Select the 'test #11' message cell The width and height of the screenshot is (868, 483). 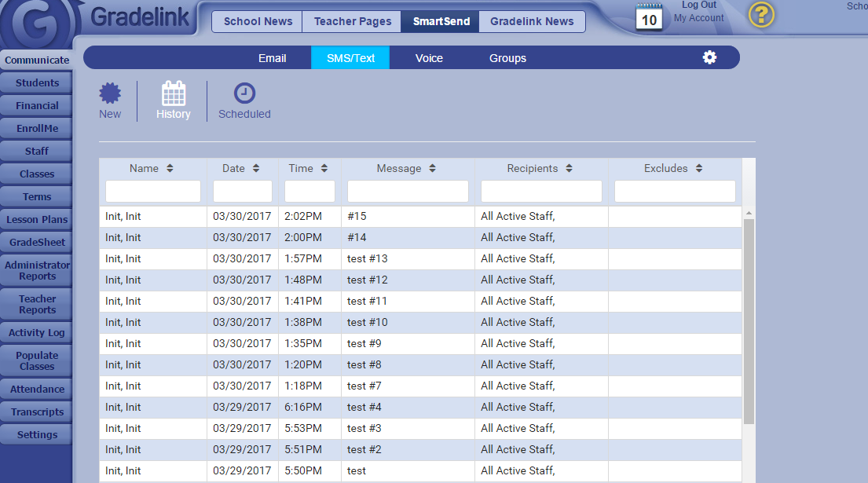tap(408, 301)
